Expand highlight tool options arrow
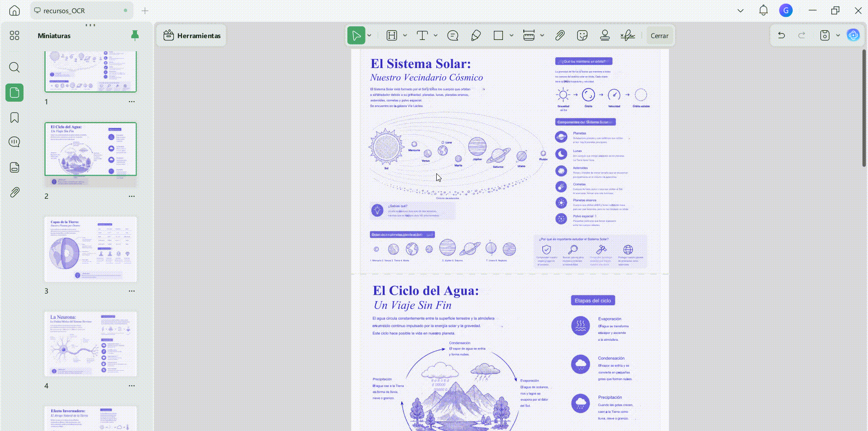 pos(405,35)
